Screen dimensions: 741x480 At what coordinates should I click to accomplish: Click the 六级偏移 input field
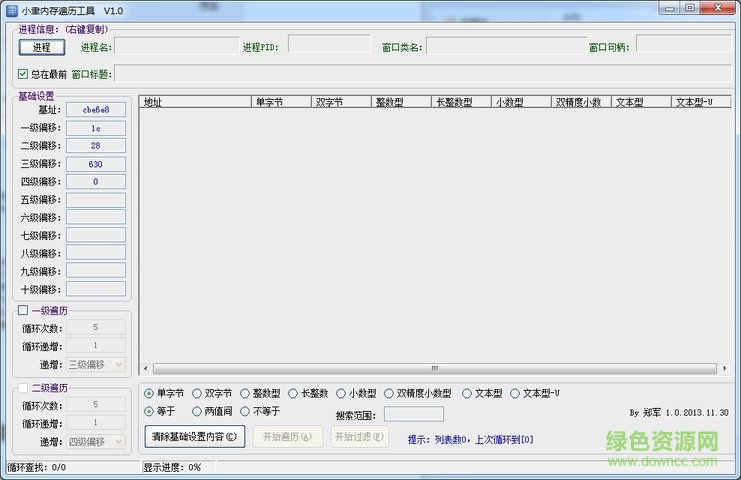[96, 217]
